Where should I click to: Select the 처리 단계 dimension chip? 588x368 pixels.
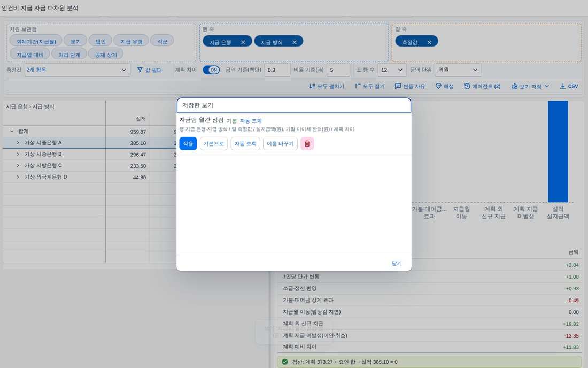pos(69,55)
